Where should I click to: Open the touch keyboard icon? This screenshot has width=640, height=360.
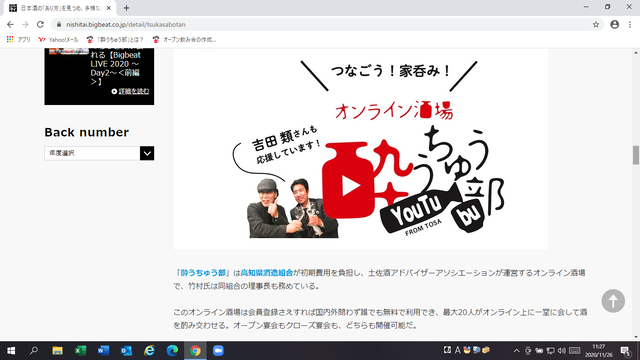[575, 351]
